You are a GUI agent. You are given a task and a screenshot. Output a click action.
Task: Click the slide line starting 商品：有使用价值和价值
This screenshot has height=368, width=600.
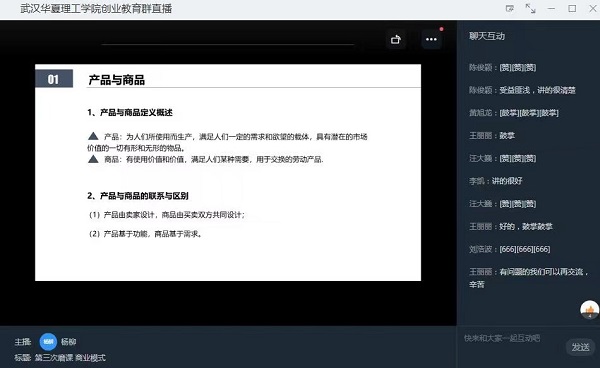point(205,159)
